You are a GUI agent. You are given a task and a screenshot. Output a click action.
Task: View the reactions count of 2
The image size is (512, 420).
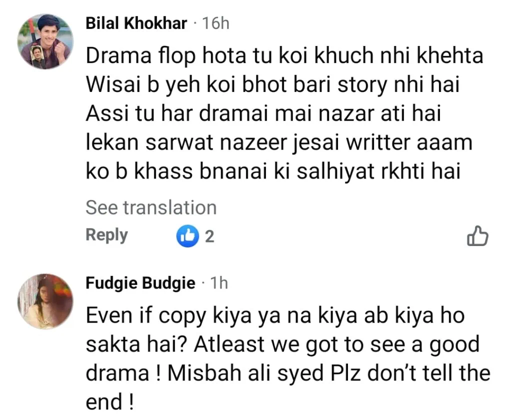tap(209, 236)
